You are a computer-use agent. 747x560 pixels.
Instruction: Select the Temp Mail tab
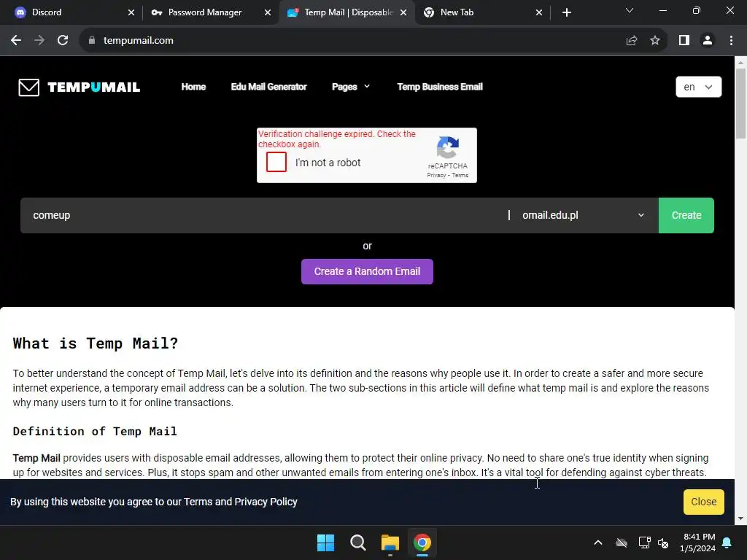[x=347, y=12]
